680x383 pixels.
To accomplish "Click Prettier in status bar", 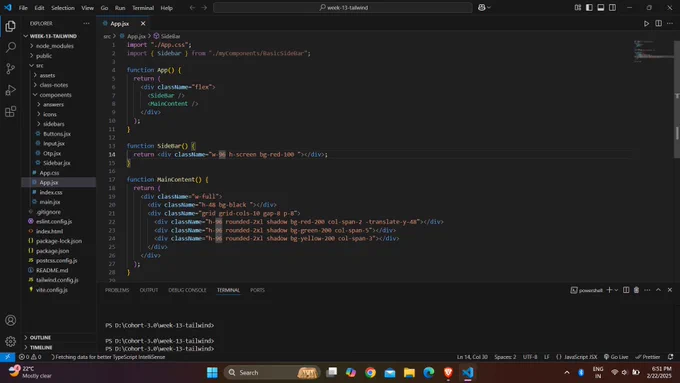I will tap(648, 357).
